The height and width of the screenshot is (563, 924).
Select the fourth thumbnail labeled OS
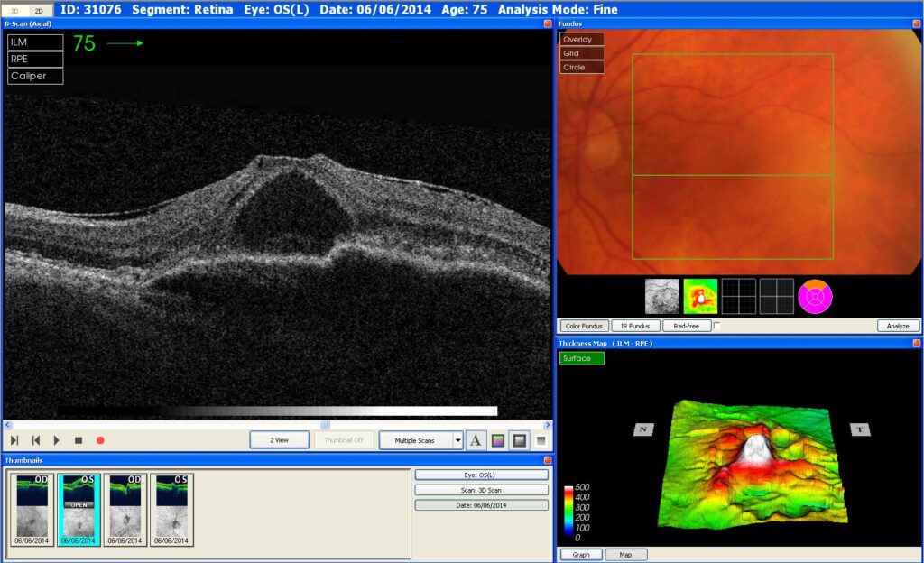[171, 510]
